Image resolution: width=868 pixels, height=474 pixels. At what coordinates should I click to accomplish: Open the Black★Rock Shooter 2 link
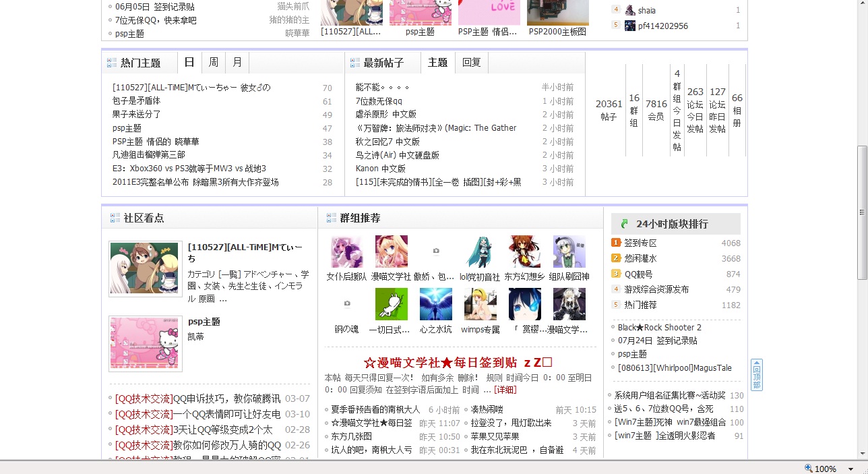(660, 328)
